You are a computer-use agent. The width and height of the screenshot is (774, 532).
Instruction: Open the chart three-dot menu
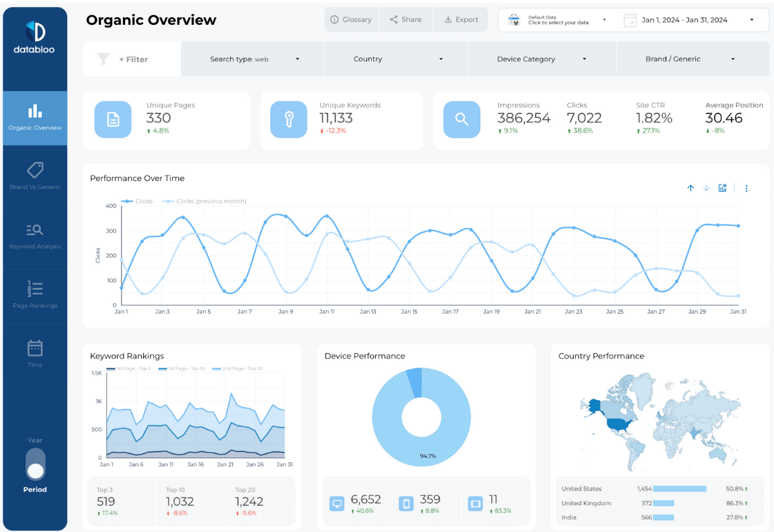pyautogui.click(x=746, y=188)
